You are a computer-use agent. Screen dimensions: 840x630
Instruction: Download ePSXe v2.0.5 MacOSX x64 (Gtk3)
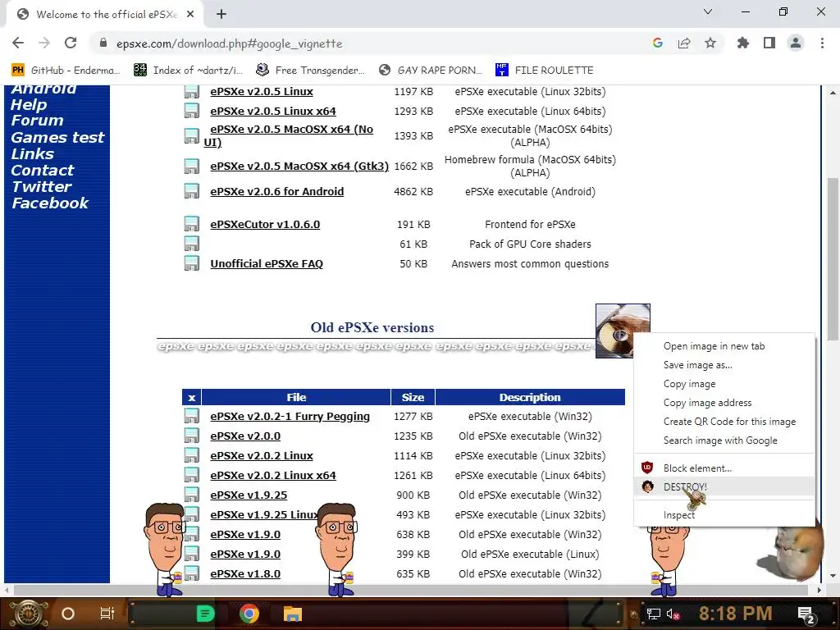(299, 166)
